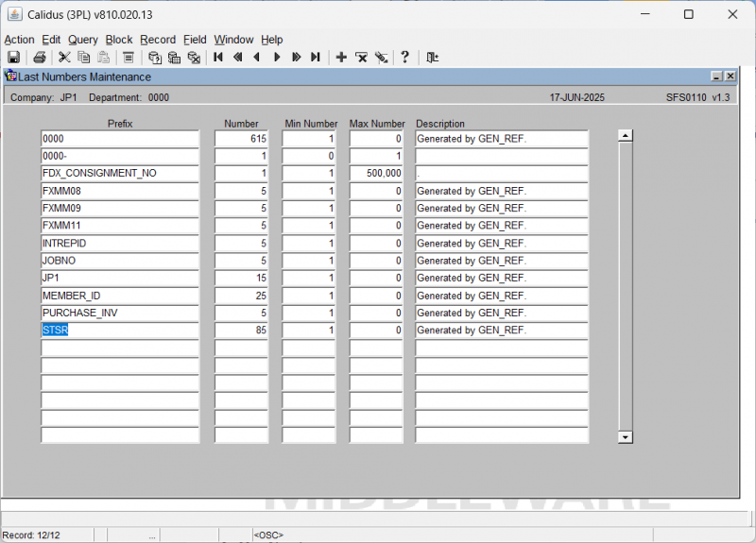Click the JOBNO prefix field

point(120,261)
